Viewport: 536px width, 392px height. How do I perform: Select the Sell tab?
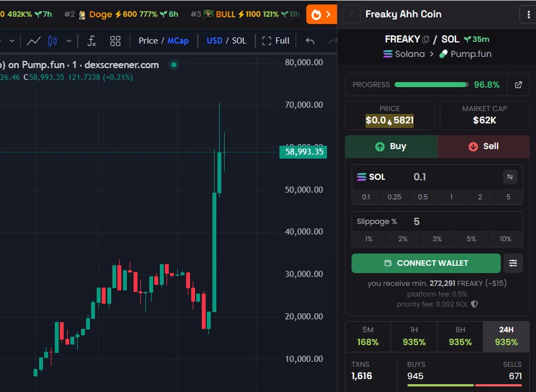coord(483,146)
